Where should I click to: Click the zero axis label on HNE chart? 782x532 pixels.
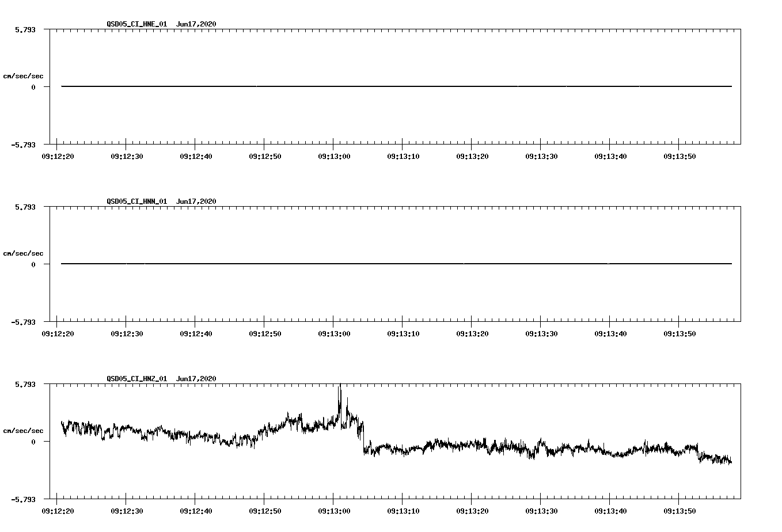pos(33,88)
